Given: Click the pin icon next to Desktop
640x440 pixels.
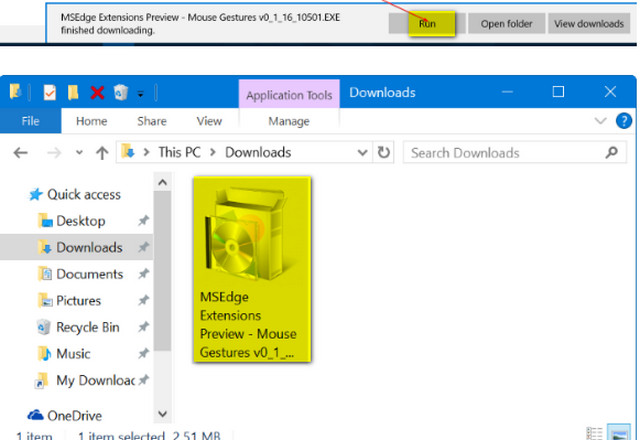Looking at the screenshot, I should click(x=143, y=221).
